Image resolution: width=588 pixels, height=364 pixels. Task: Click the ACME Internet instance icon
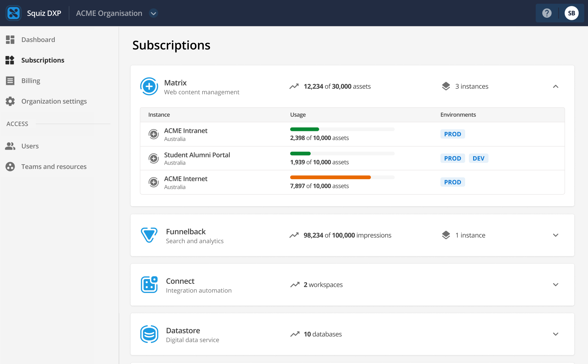coord(154,182)
